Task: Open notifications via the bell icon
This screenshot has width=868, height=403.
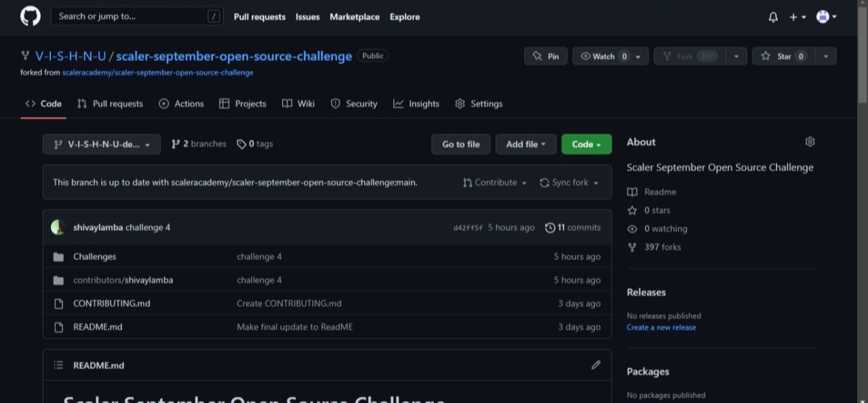Action: click(x=772, y=17)
